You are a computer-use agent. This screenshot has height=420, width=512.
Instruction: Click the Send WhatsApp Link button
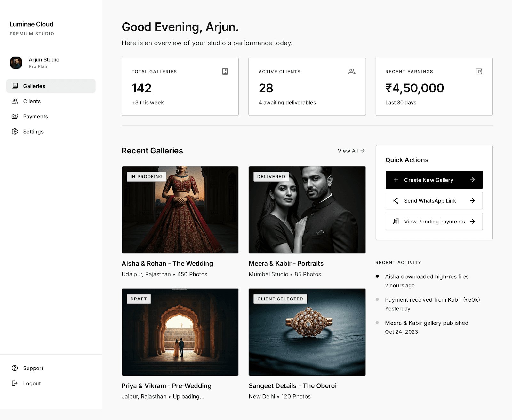coord(434,201)
